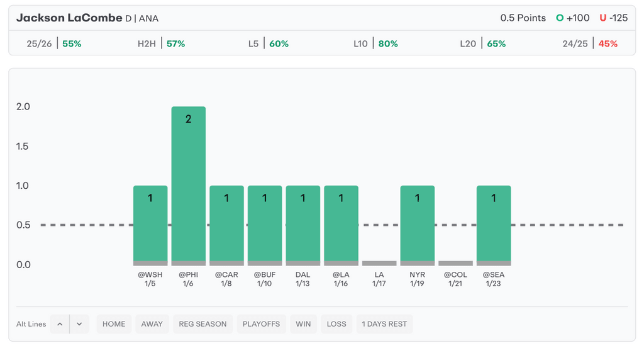Image resolution: width=644 pixels, height=348 pixels.
Task: Show the L5 games split
Action: pos(269,44)
